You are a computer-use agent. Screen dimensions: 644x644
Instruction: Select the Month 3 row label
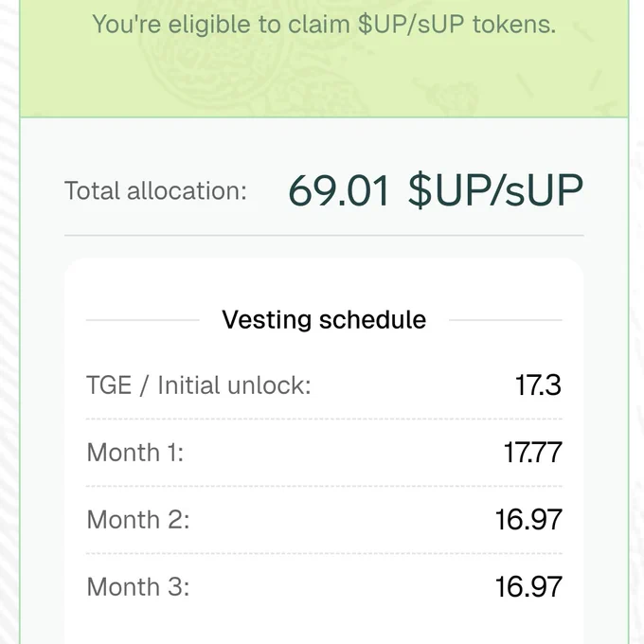pyautogui.click(x=138, y=586)
